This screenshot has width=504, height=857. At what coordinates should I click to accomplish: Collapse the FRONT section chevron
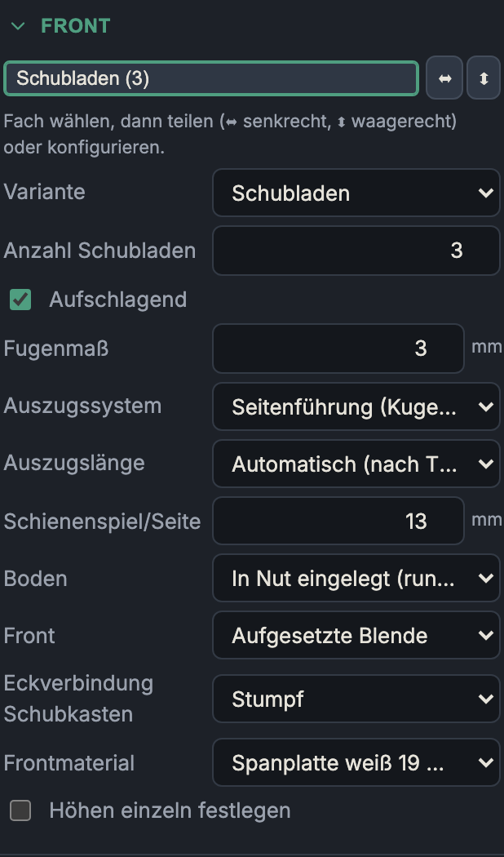[x=18, y=25]
